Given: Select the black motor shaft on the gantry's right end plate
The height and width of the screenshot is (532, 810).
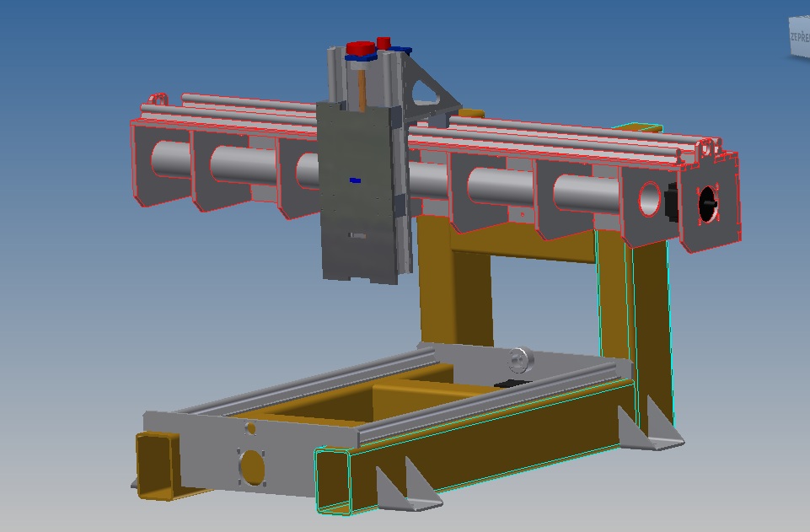Looking at the screenshot, I should coord(708,201).
